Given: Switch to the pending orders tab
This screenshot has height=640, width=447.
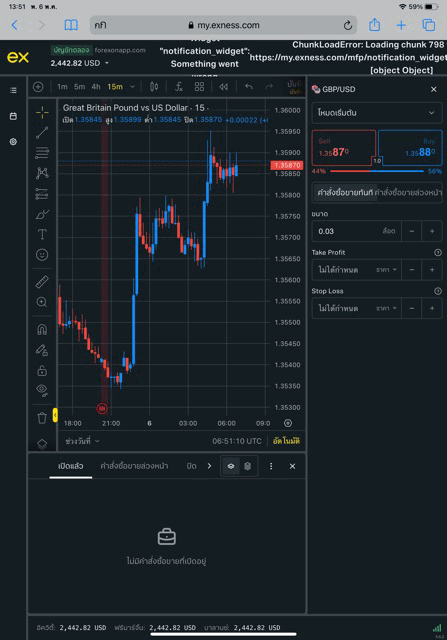Looking at the screenshot, I should (134, 466).
